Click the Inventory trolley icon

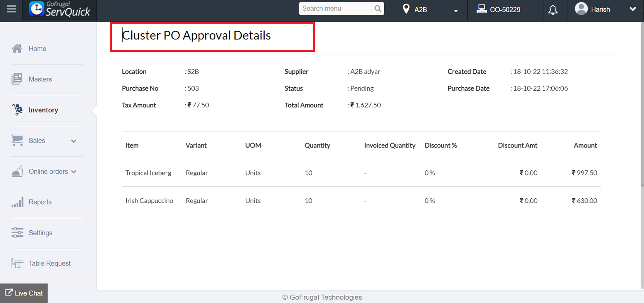17,110
